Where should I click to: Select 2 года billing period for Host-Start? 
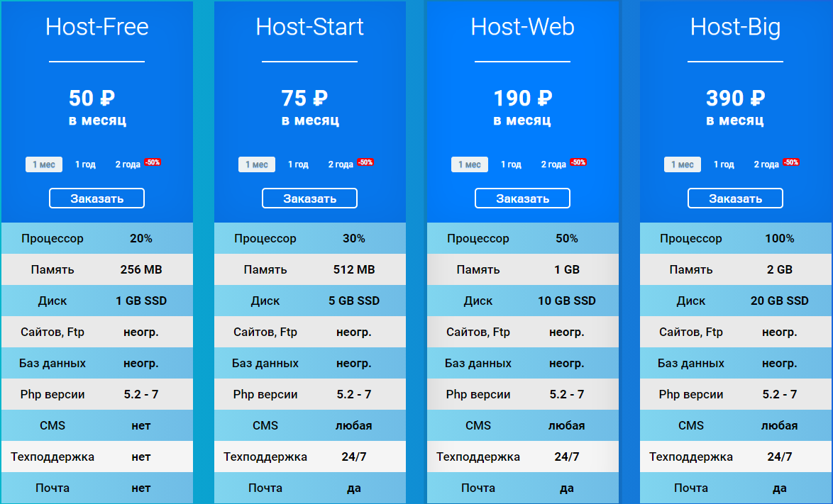tap(342, 164)
